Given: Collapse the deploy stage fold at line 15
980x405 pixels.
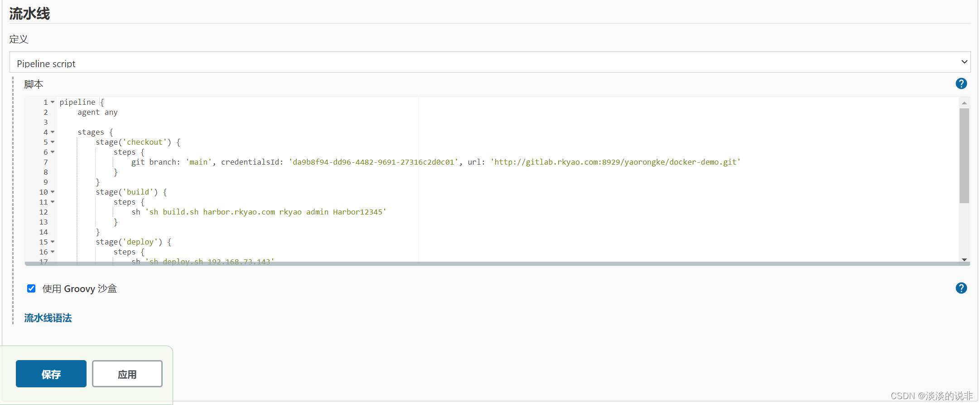Looking at the screenshot, I should pyautogui.click(x=53, y=242).
